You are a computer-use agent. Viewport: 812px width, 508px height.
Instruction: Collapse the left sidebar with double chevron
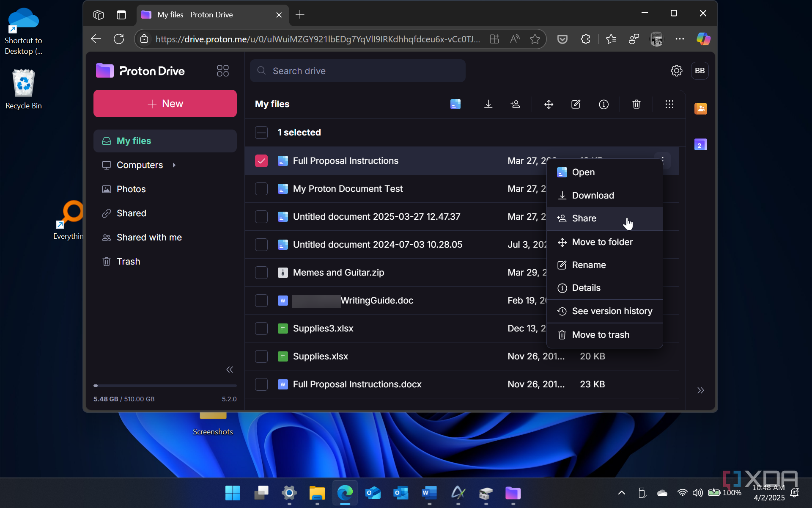[230, 370]
